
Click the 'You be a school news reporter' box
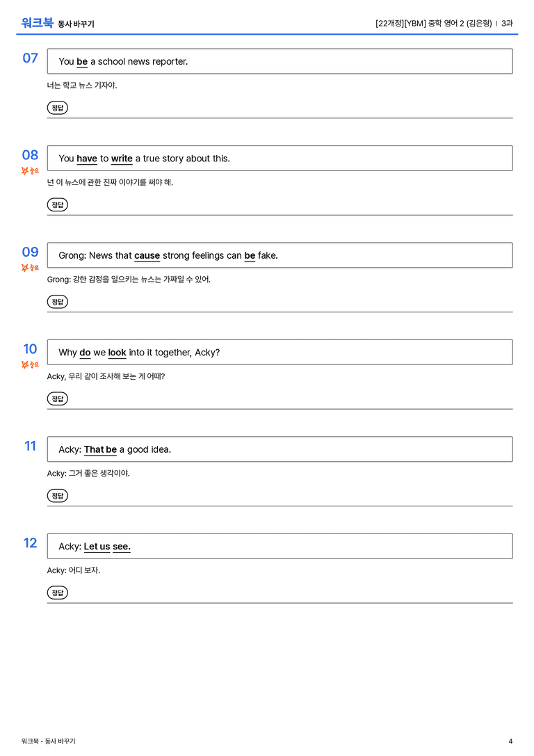coord(280,61)
